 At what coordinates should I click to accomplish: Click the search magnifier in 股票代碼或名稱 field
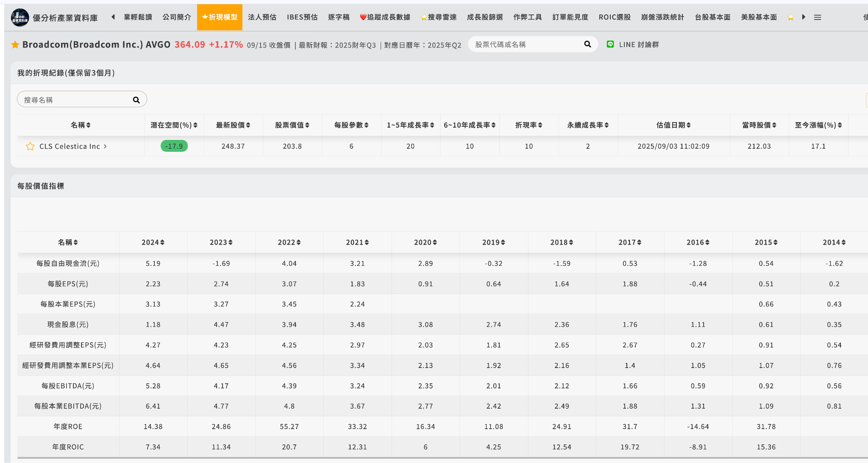587,44
